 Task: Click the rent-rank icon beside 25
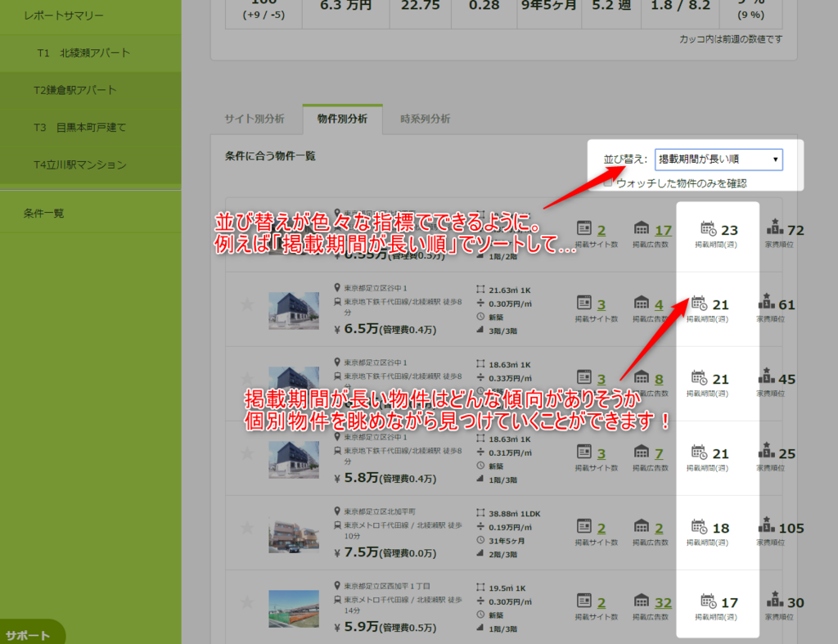point(766,450)
